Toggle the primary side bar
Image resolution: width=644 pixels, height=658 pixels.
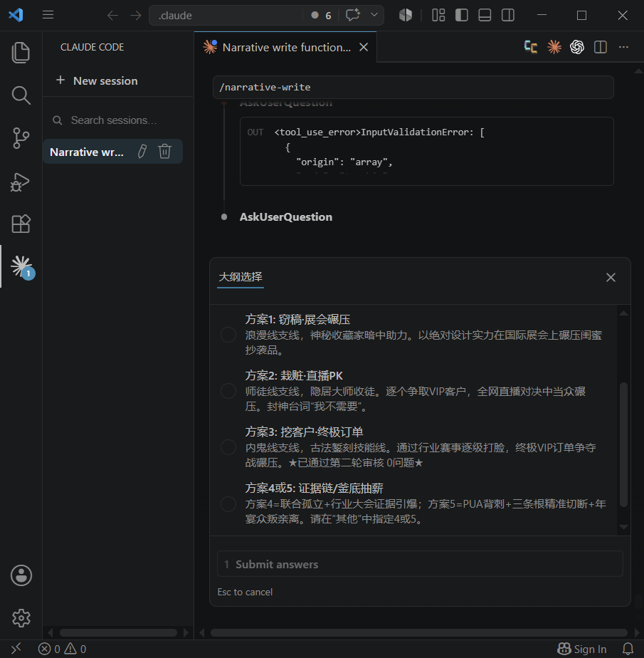462,15
